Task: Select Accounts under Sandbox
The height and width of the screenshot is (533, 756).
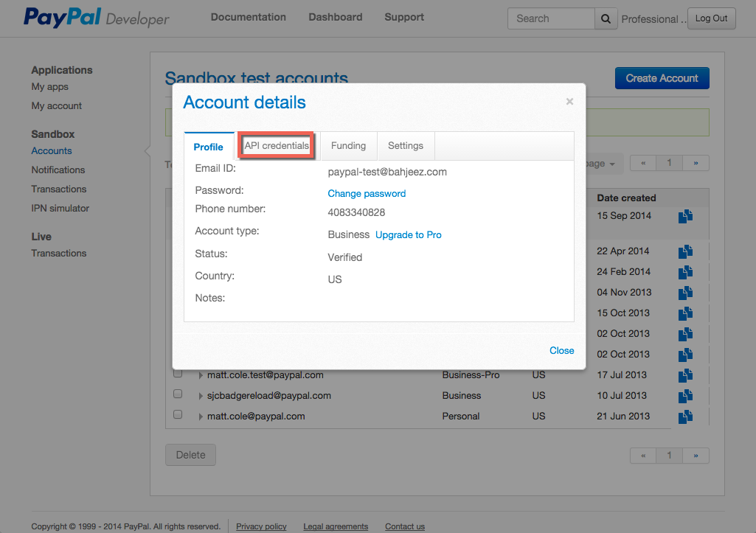Action: (x=52, y=151)
